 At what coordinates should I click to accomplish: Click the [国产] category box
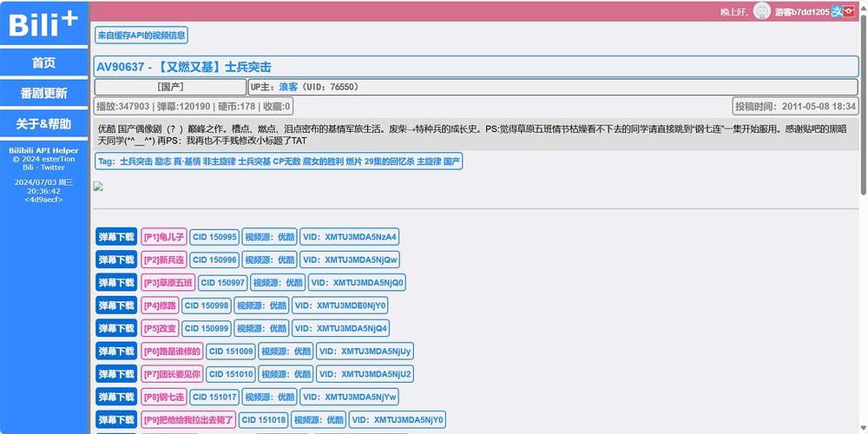click(x=170, y=87)
